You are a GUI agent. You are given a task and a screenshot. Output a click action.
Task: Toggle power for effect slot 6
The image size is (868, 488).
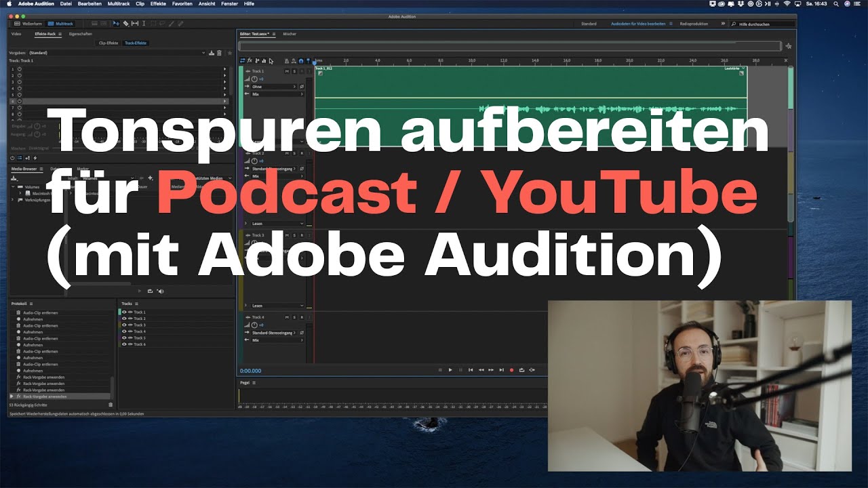(20, 101)
